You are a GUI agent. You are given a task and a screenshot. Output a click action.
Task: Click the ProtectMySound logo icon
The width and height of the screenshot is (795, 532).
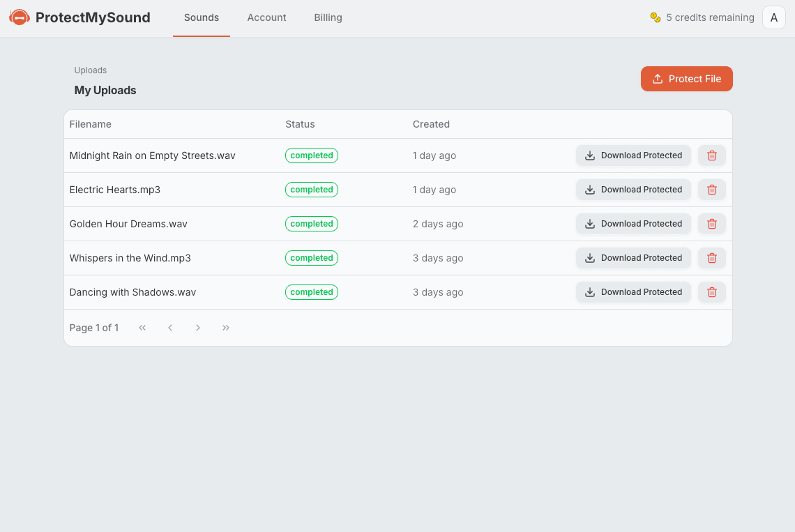point(19,17)
